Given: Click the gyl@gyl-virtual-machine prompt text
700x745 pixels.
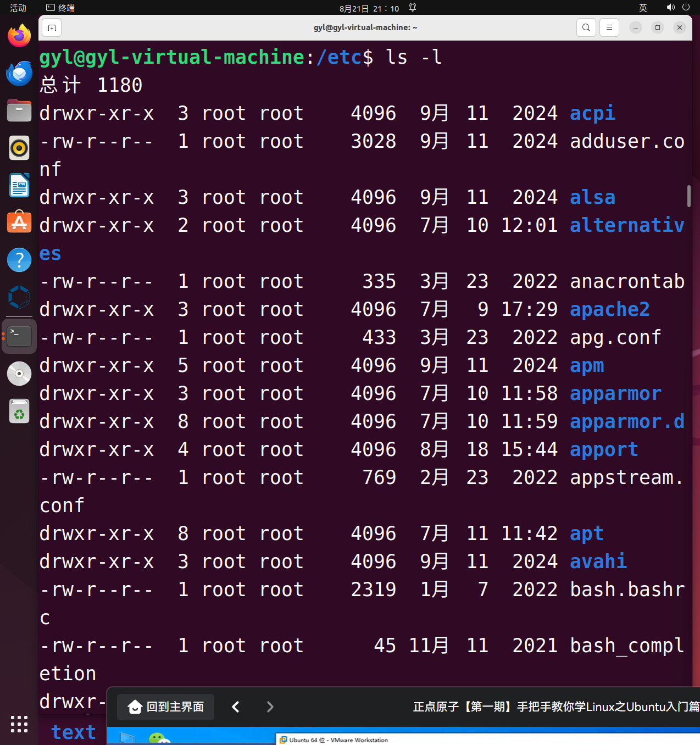Looking at the screenshot, I should [x=172, y=57].
